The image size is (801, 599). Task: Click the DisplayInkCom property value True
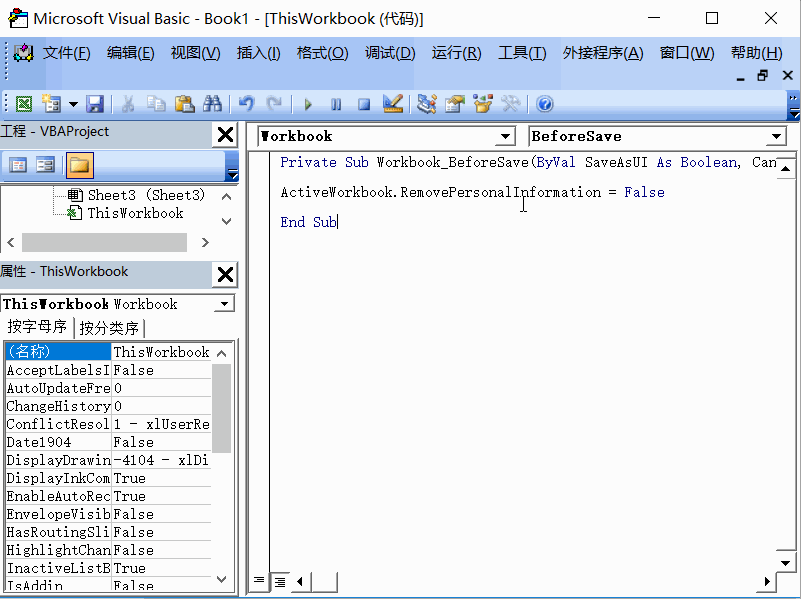pos(161,478)
